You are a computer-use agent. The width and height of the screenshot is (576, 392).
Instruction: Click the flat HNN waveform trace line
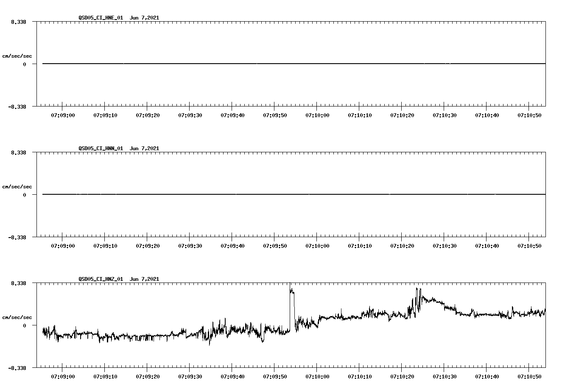point(294,194)
